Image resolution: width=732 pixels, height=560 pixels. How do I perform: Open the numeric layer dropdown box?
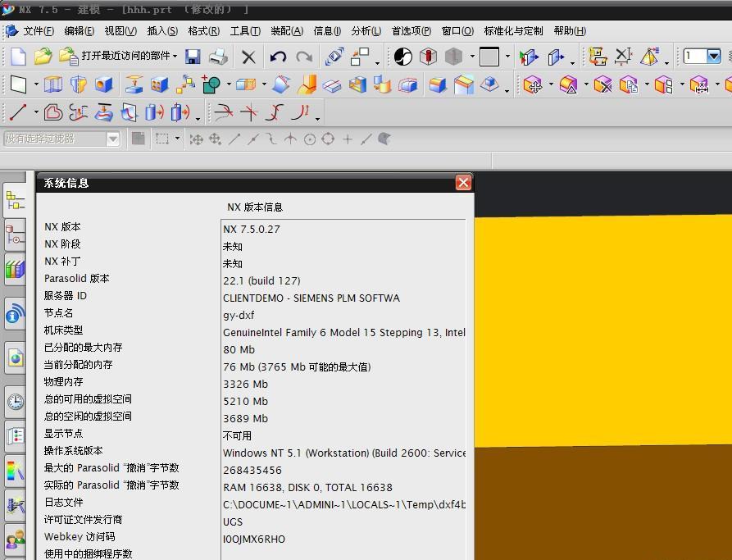[702, 57]
